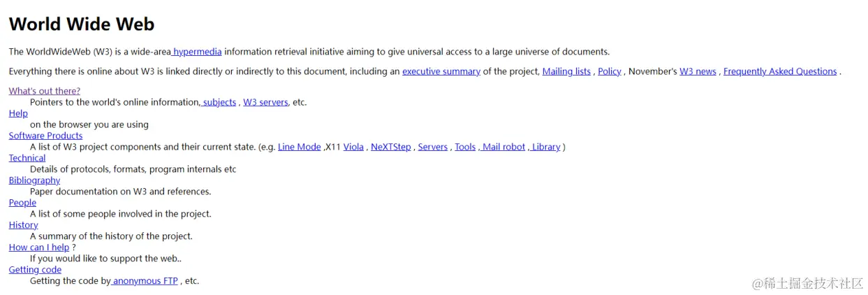The width and height of the screenshot is (868, 295).
Task: Open the Getting code link
Action: [x=35, y=270]
